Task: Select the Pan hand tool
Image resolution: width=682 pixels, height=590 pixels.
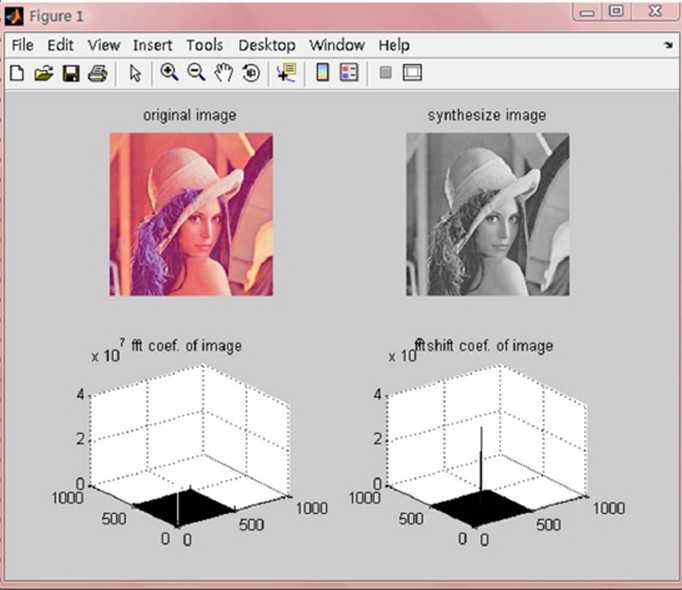Action: click(x=224, y=73)
